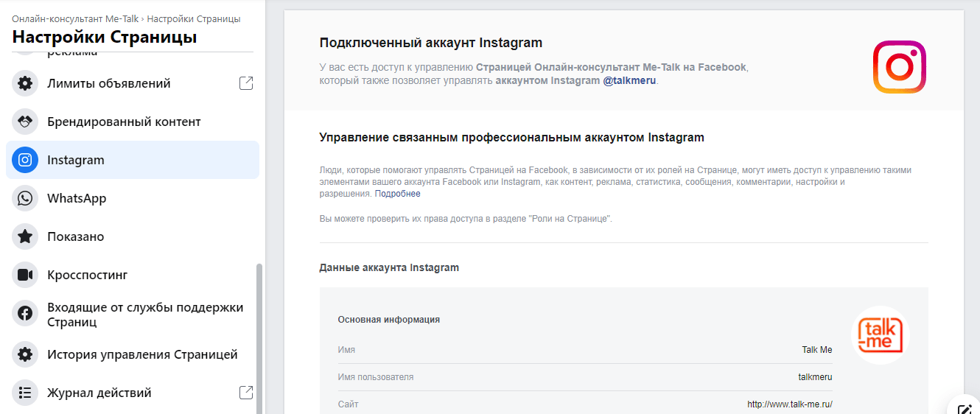
Task: Go to История управления Страницей section
Action: tap(142, 354)
